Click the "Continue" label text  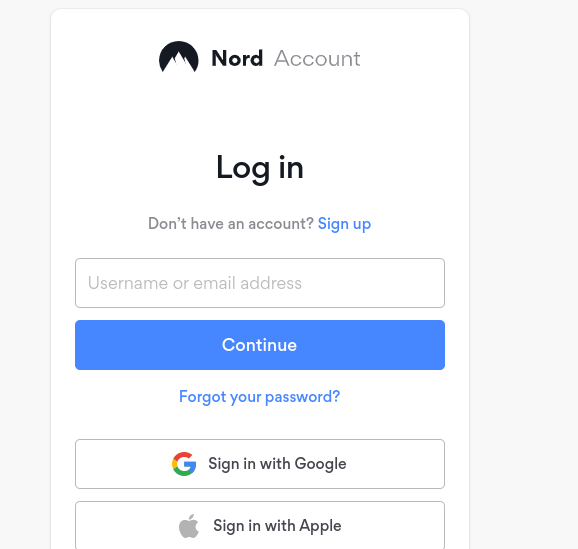click(x=260, y=345)
